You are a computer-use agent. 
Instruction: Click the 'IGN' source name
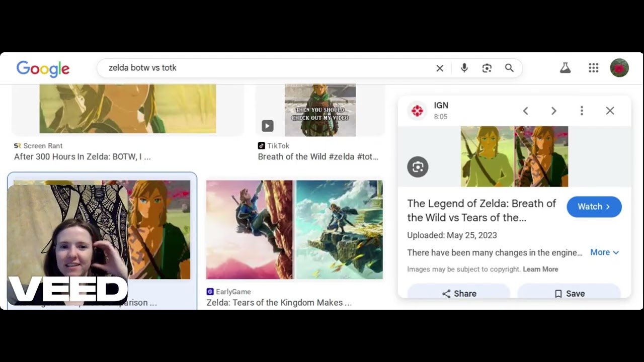pos(441,105)
